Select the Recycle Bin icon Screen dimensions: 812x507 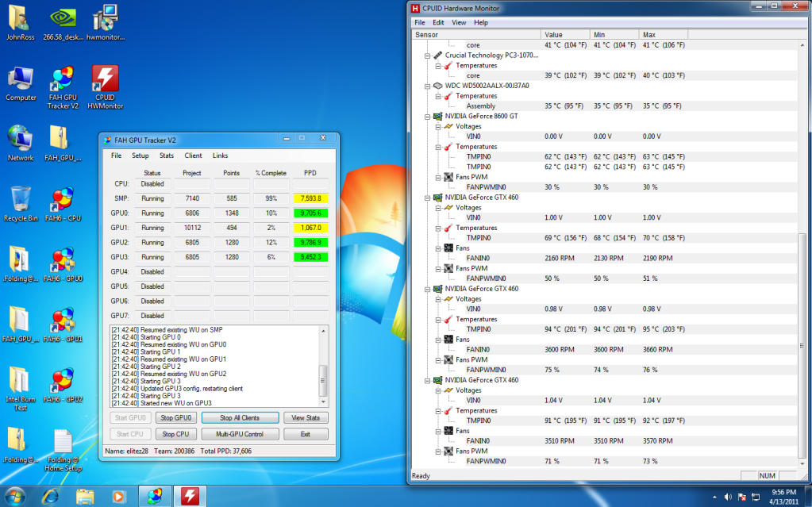point(21,204)
